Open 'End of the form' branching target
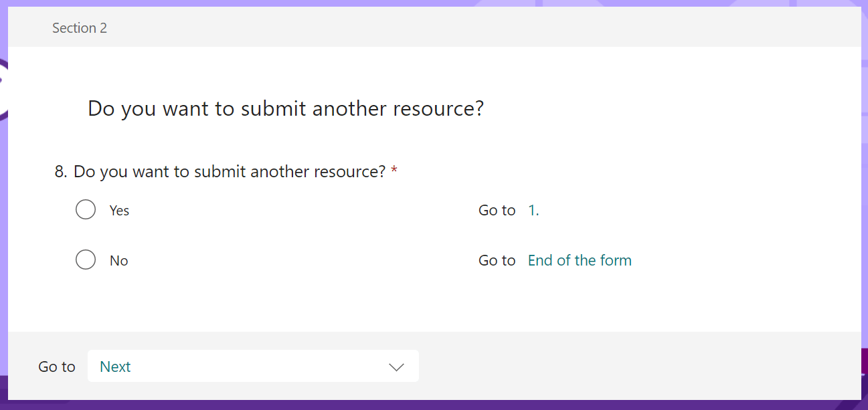 tap(580, 260)
